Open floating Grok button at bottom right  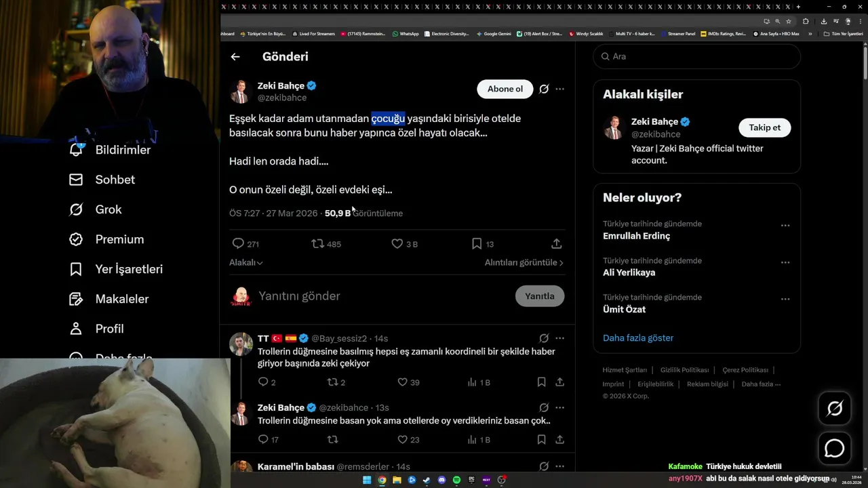click(835, 408)
